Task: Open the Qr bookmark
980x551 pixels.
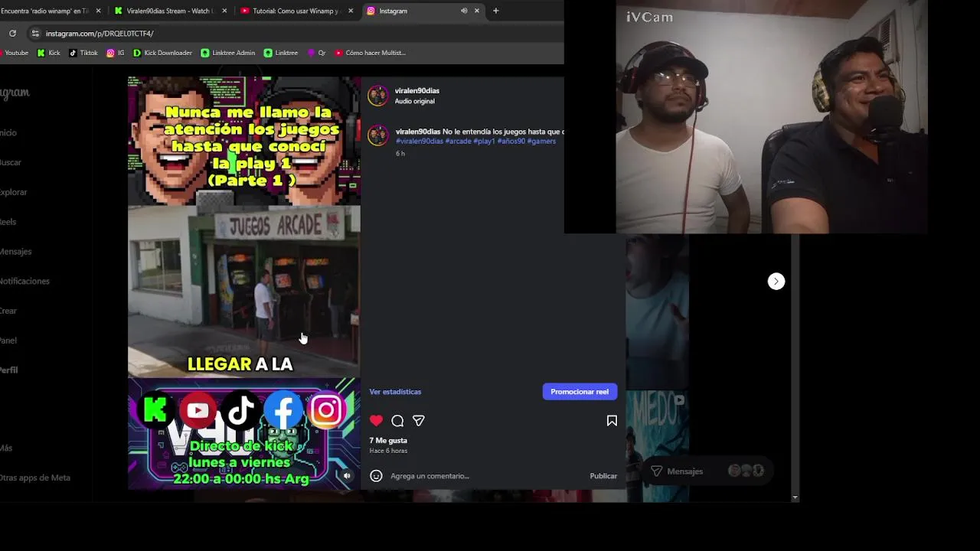Action: (x=316, y=53)
